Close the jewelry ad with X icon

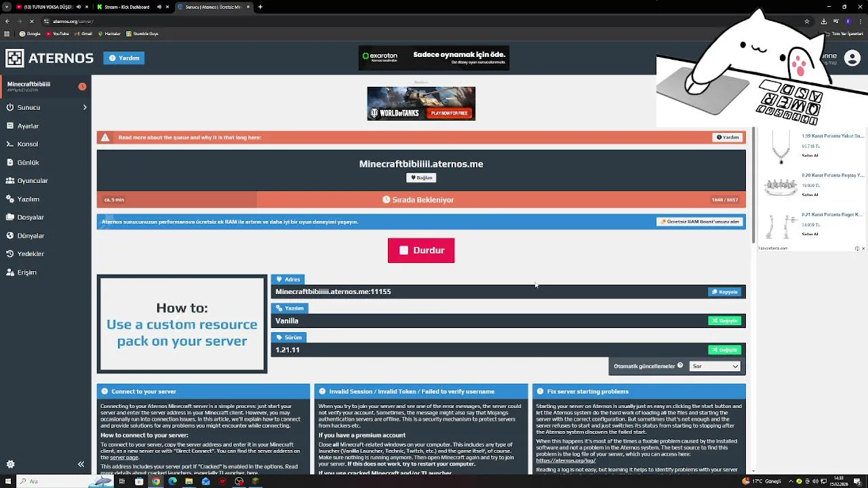tap(863, 248)
